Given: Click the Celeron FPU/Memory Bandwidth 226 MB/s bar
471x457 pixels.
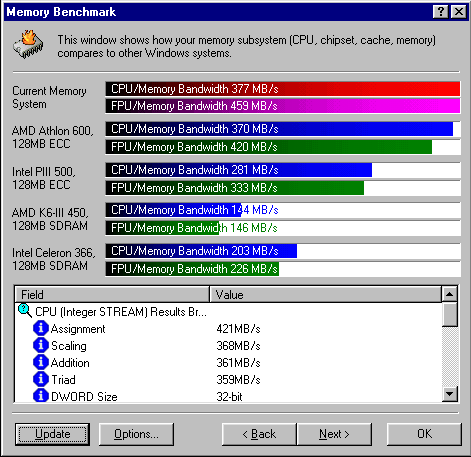Looking at the screenshot, I should [x=283, y=269].
